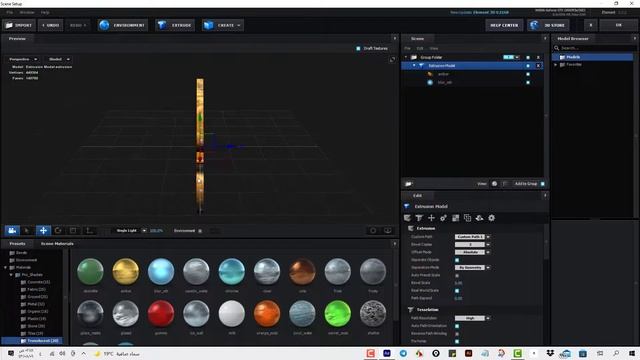Image resolution: width=640 pixels, height=360 pixels.
Task: Toggle the Add to Group checkbox
Action: coord(542,184)
